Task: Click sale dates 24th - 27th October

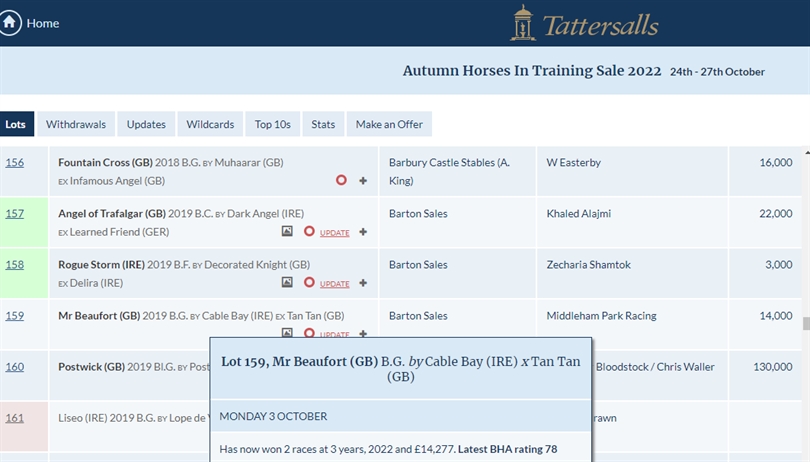Action: coord(717,72)
